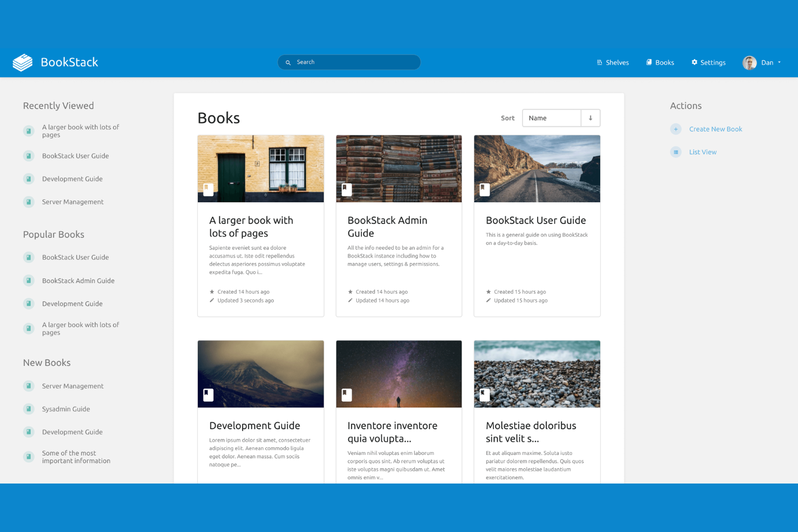Open BookStack User Guide under Recently Viewed

(x=75, y=156)
